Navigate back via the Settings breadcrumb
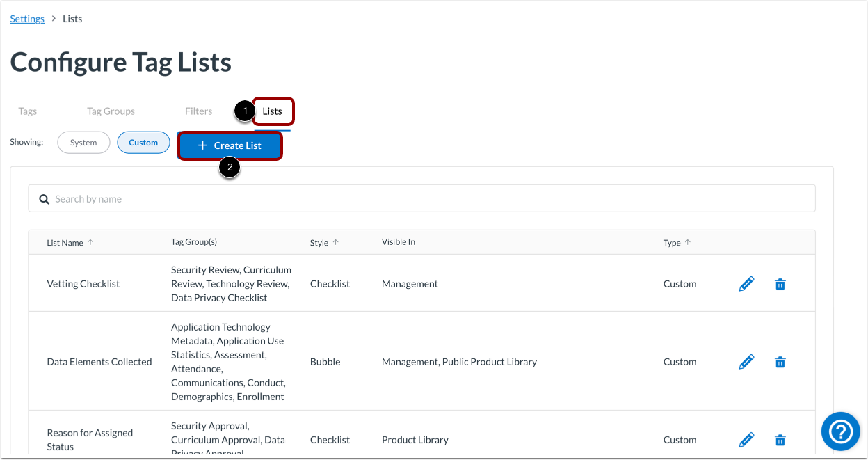Viewport: 868px width, 460px height. click(x=26, y=18)
